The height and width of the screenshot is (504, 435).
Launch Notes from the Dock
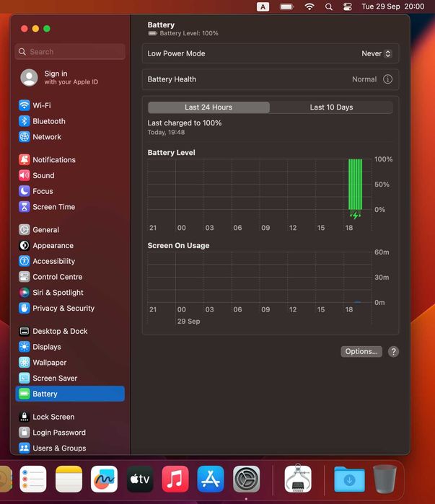tap(69, 479)
